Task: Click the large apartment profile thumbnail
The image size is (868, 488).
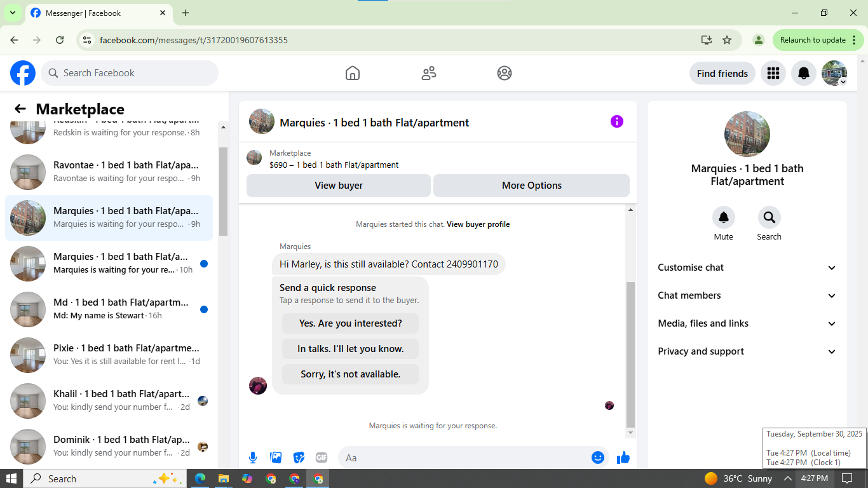Action: click(747, 134)
